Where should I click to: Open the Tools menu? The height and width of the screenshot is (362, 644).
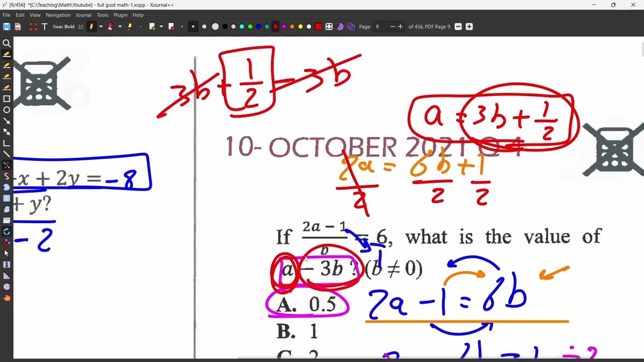coord(103,15)
